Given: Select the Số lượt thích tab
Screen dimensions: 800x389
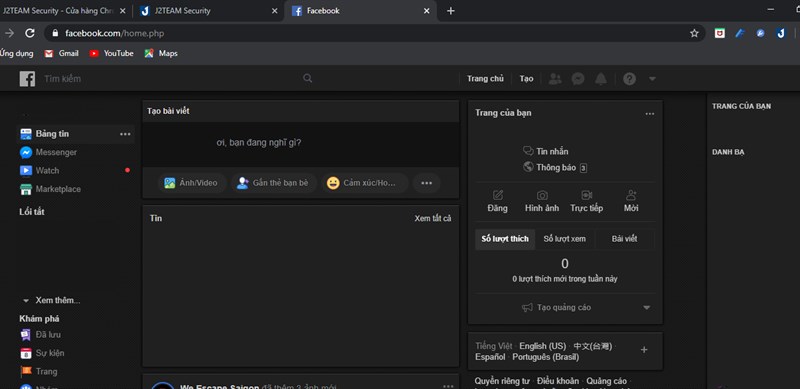Looking at the screenshot, I should click(x=505, y=239).
